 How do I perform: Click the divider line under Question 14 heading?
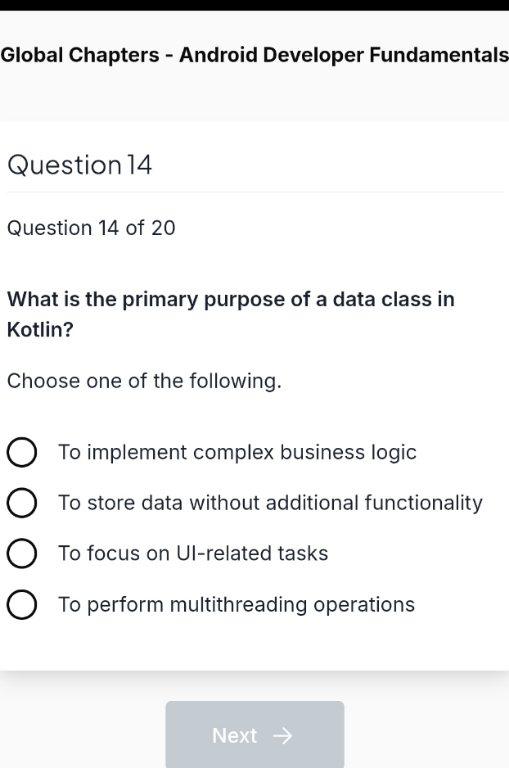[x=254, y=192]
